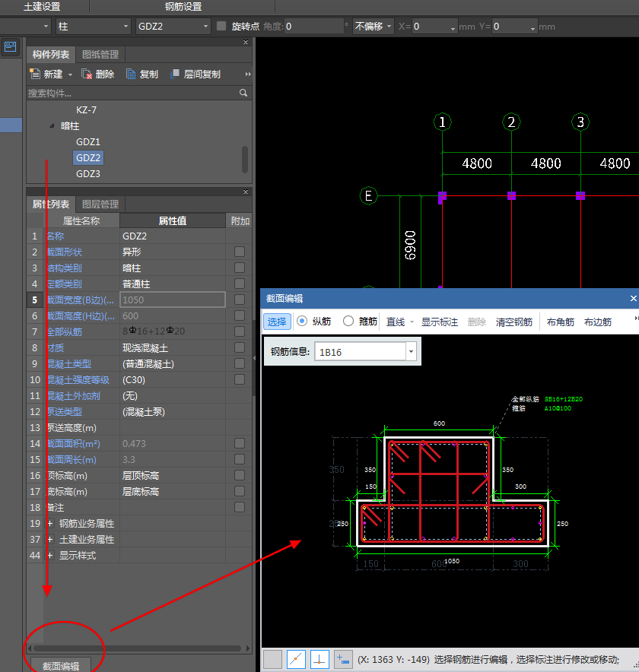
Task: Switch to the 属性列表 tab
Action: pos(51,204)
